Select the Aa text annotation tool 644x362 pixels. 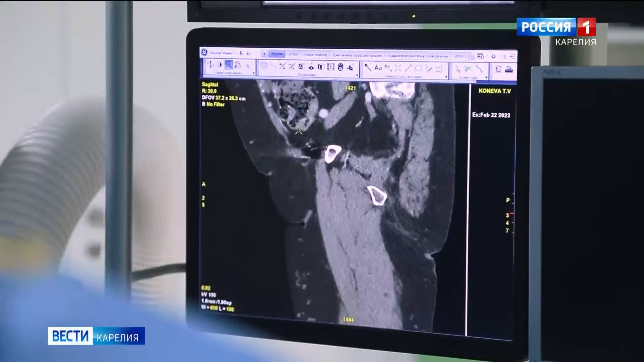point(378,68)
